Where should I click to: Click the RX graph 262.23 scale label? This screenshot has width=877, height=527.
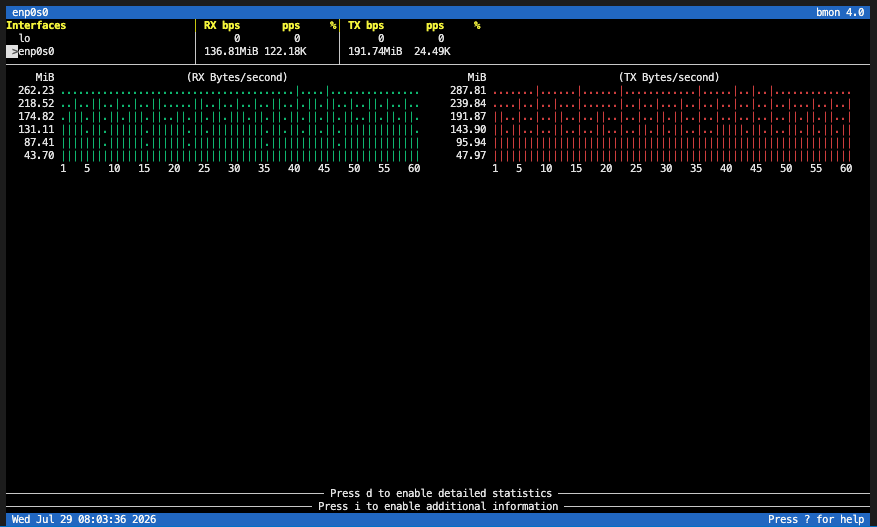(36, 91)
